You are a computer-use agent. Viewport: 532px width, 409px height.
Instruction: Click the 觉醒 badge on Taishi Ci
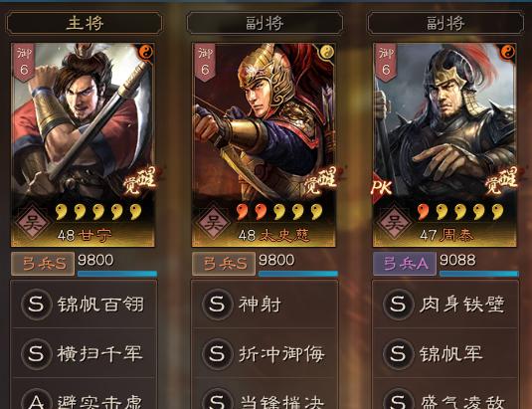320,180
